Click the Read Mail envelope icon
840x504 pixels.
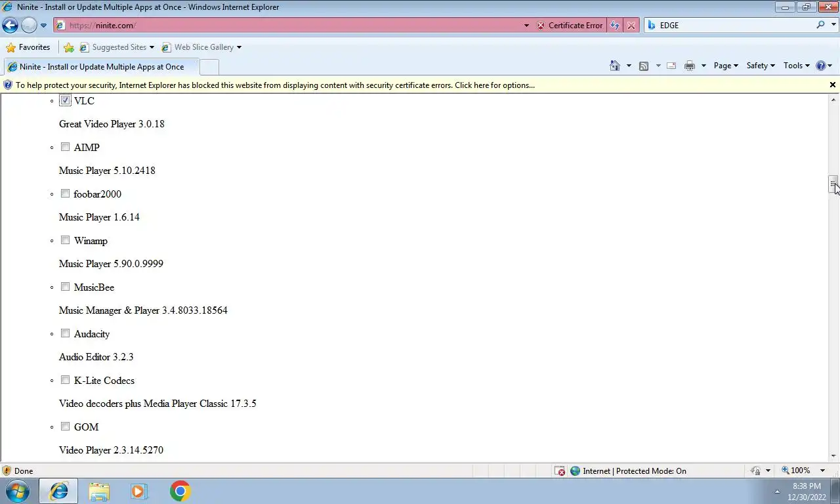[671, 66]
